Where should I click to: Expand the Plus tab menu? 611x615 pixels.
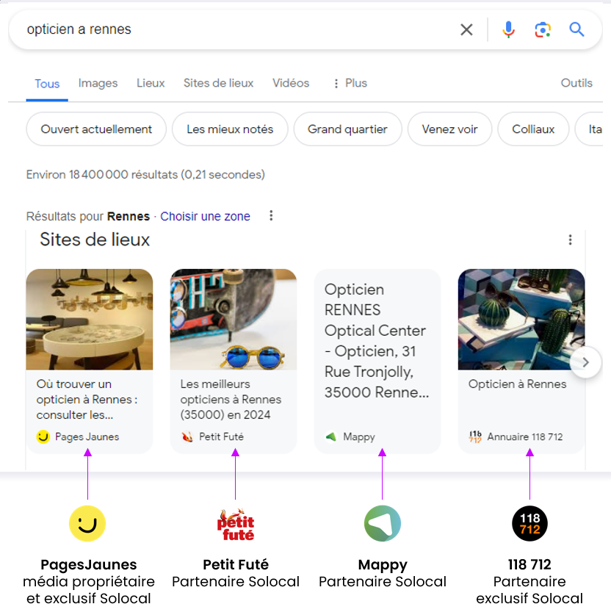coord(350,83)
